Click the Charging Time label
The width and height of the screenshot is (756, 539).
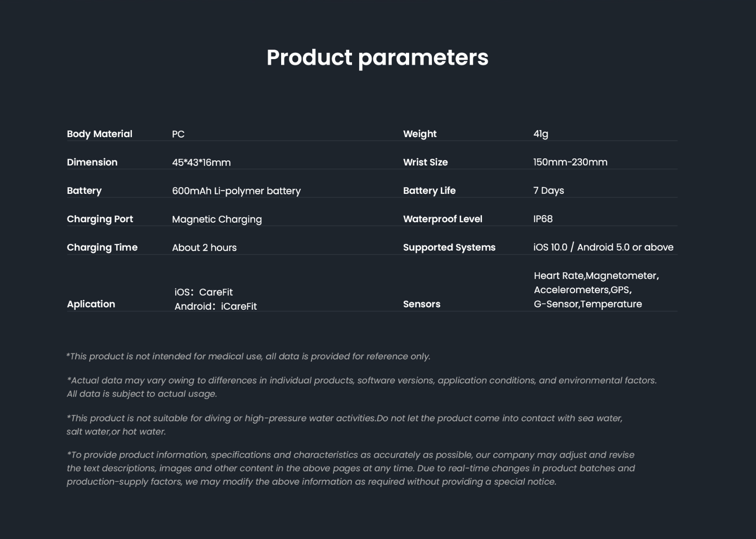coord(102,247)
